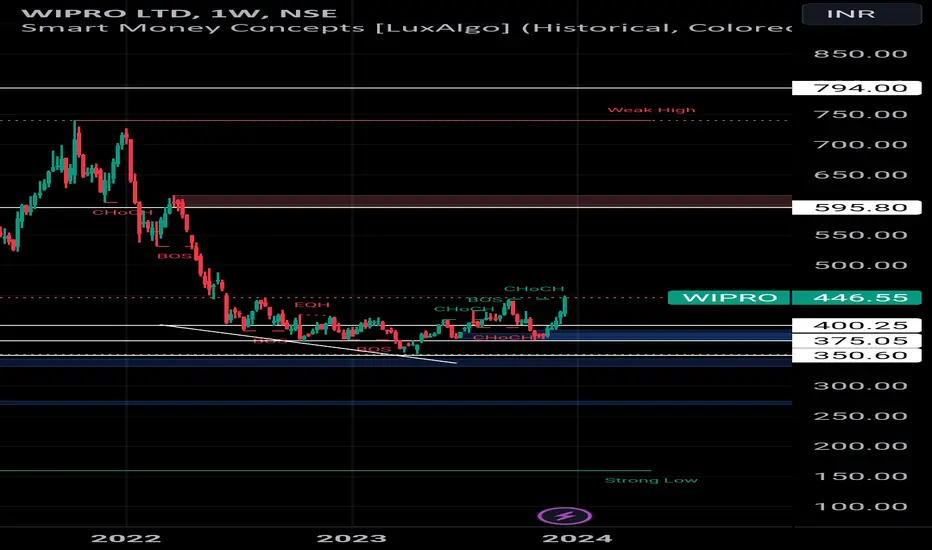This screenshot has width=932, height=550.
Task: Select the Smart Money Concepts indicator label
Action: pyautogui.click(x=406, y=28)
